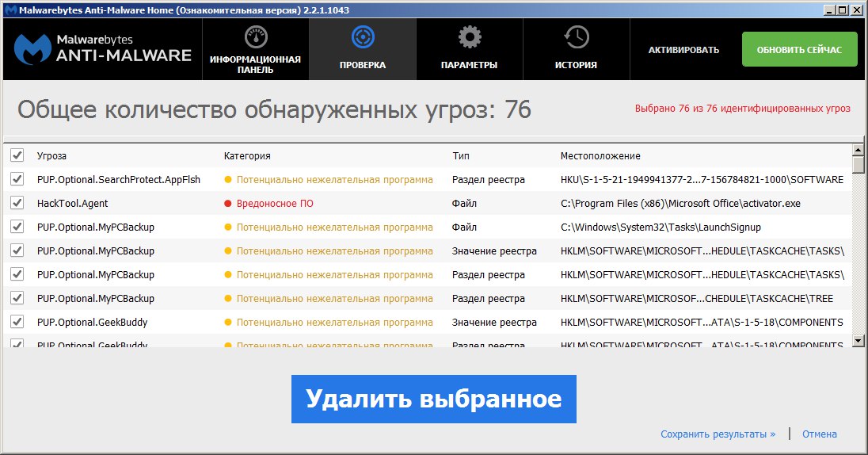The height and width of the screenshot is (455, 868).
Task: Click the scrollbar up arrow
Action: 858,150
